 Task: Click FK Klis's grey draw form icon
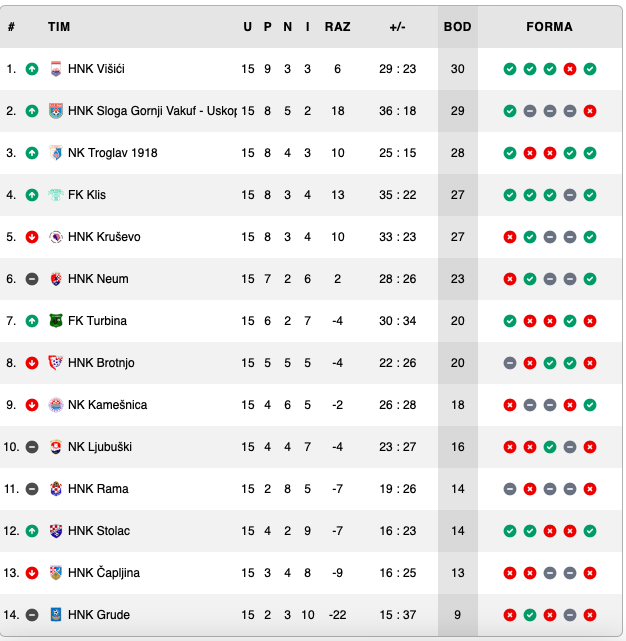570,195
